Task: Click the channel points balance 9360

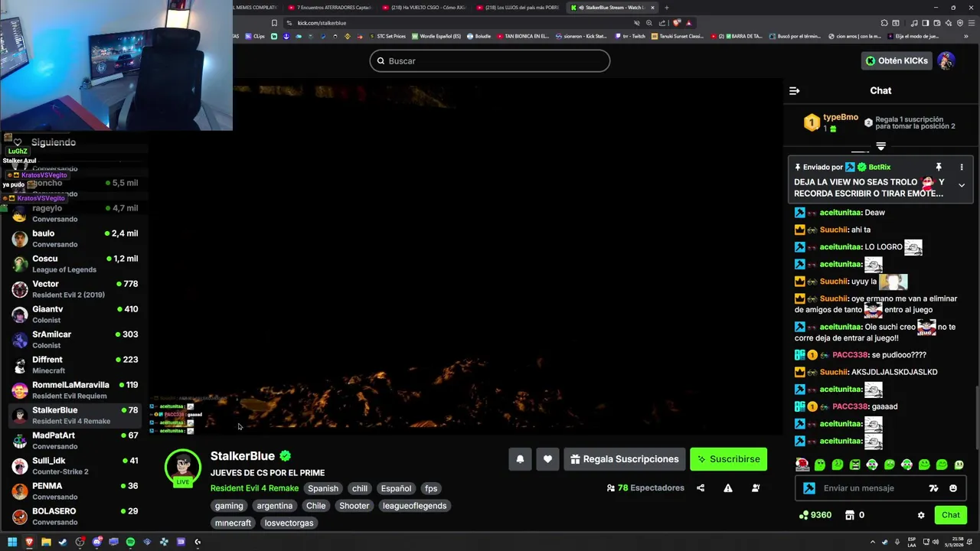Action: [x=815, y=515]
